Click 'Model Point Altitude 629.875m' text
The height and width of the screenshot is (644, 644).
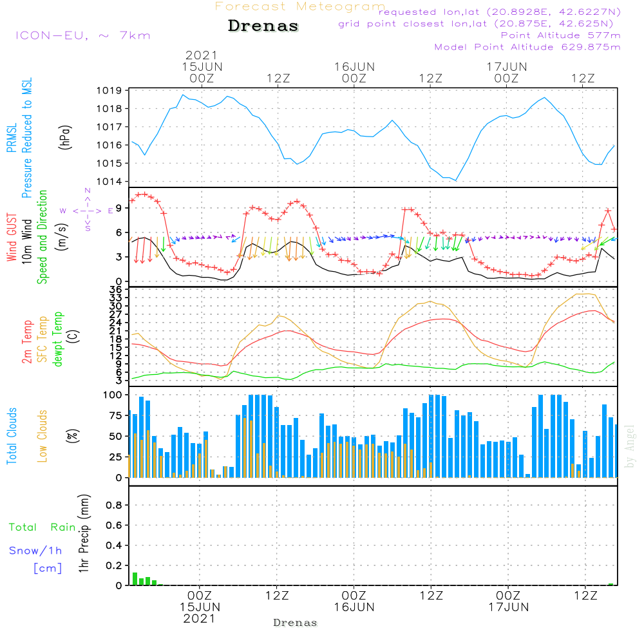click(527, 47)
